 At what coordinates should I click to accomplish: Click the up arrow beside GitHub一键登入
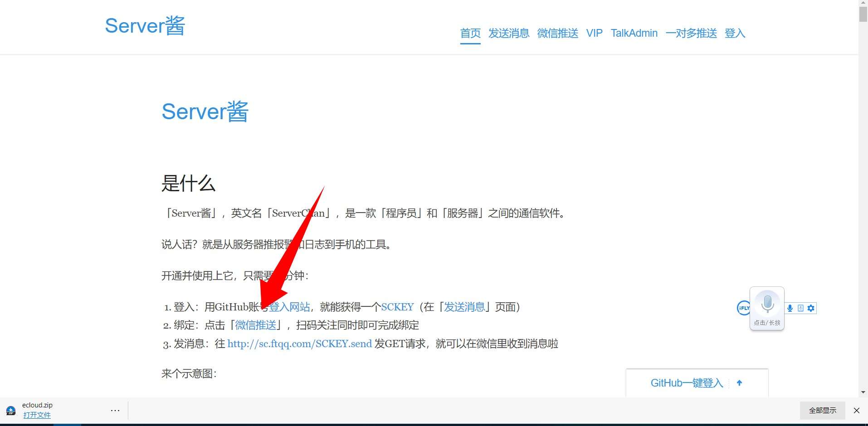click(x=740, y=383)
